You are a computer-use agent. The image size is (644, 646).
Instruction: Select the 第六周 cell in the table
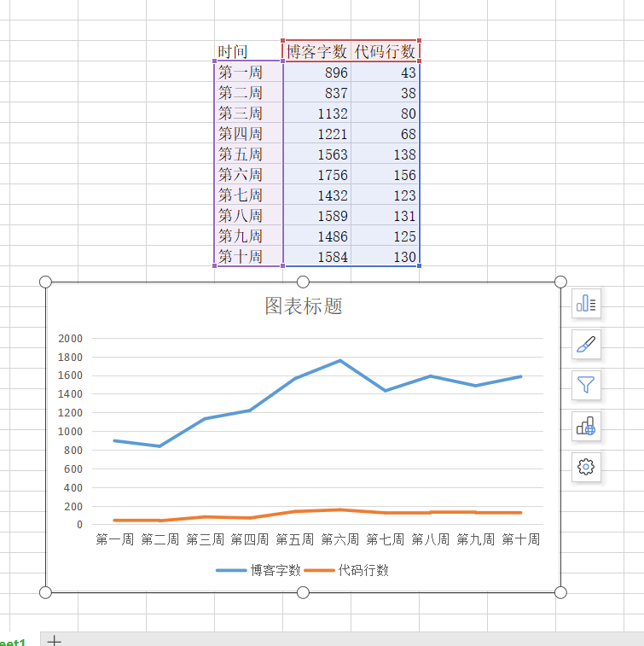pos(249,174)
